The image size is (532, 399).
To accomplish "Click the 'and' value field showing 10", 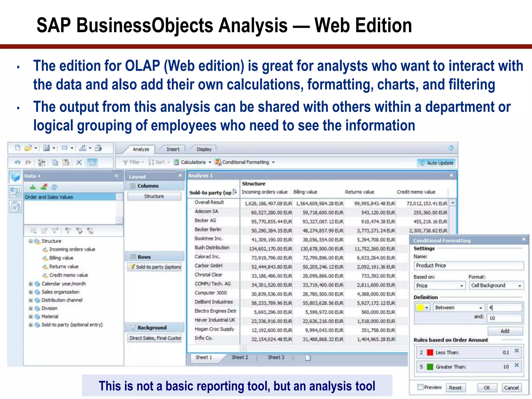I will click(x=505, y=318).
